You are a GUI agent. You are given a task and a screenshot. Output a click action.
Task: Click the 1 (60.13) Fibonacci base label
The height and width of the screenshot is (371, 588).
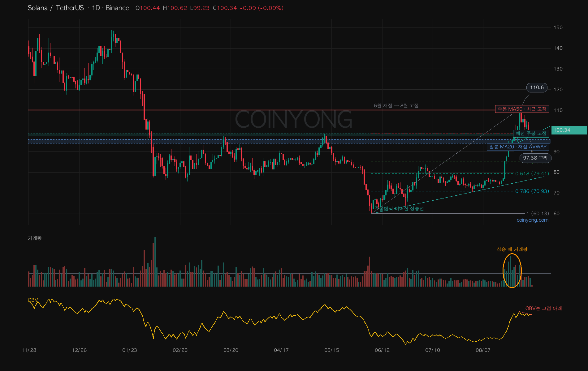(538, 214)
